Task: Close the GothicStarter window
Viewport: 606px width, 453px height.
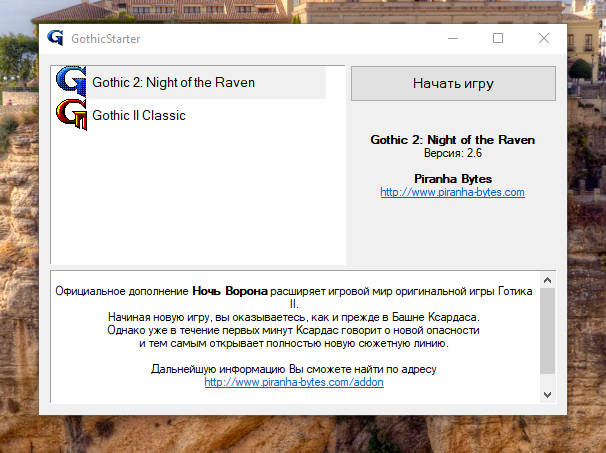Action: pos(544,38)
